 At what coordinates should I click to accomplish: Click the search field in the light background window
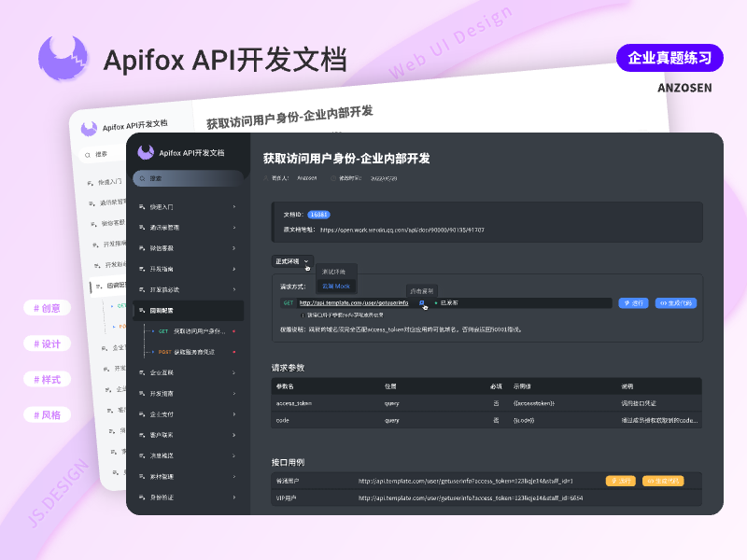point(103,155)
